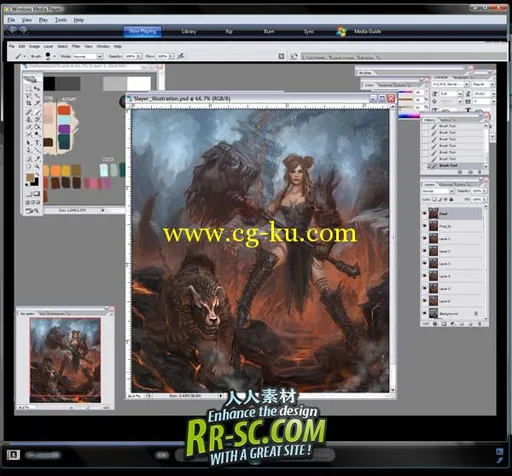Click the foreground color swatch in toolbox
Screen dimensions: 512x476
coord(30,177)
